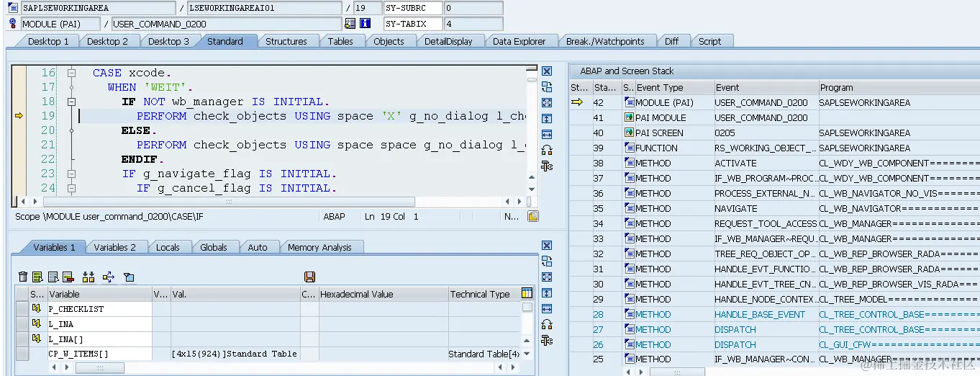This screenshot has height=376, width=980.
Task: Click the blue info icon next to USER_COMMAND_0200
Action: (x=366, y=24)
